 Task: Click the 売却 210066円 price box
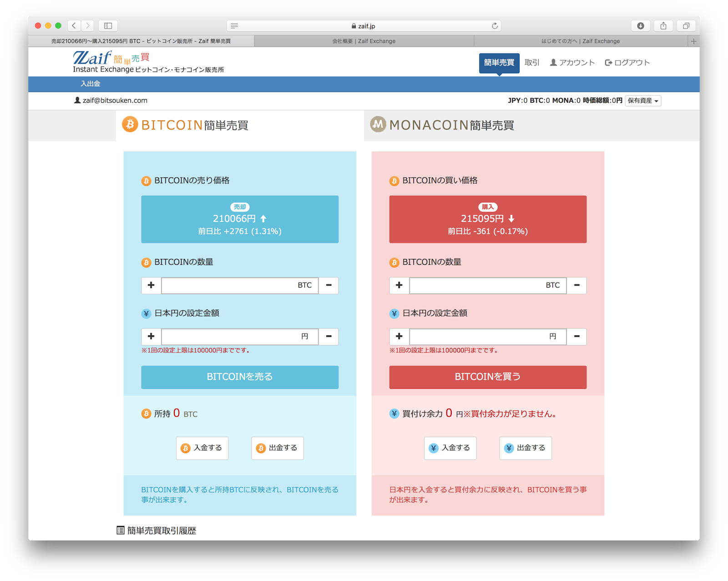(x=240, y=219)
